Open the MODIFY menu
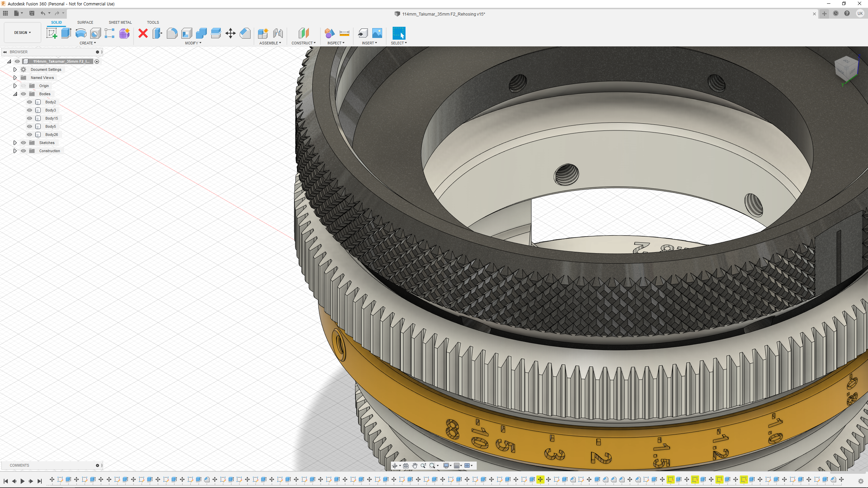868x488 pixels. tap(193, 43)
